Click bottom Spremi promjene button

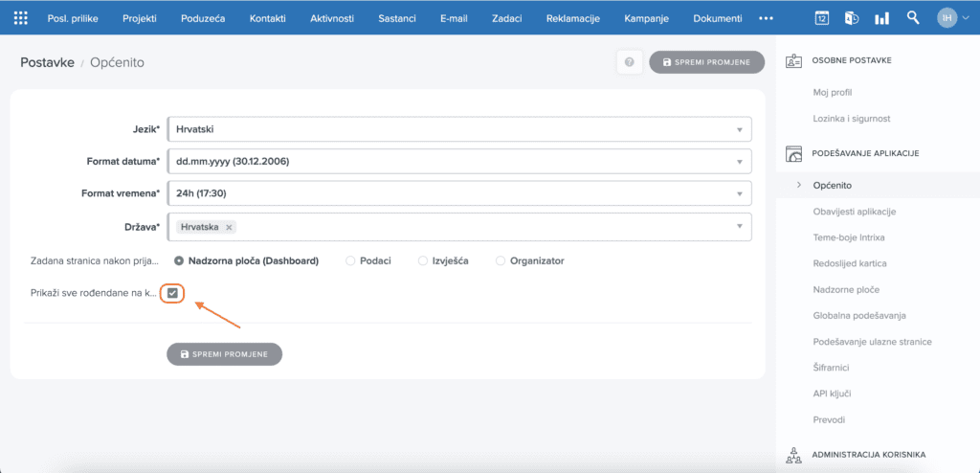point(224,354)
